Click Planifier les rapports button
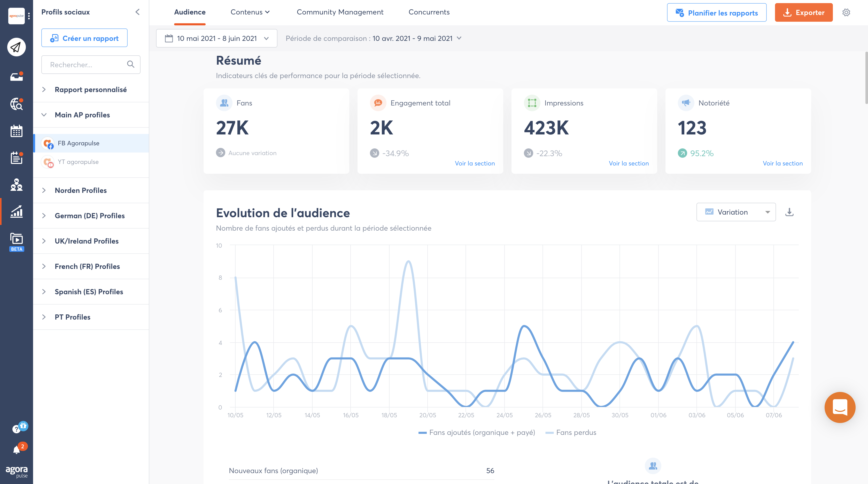The height and width of the screenshot is (484, 868). click(716, 12)
